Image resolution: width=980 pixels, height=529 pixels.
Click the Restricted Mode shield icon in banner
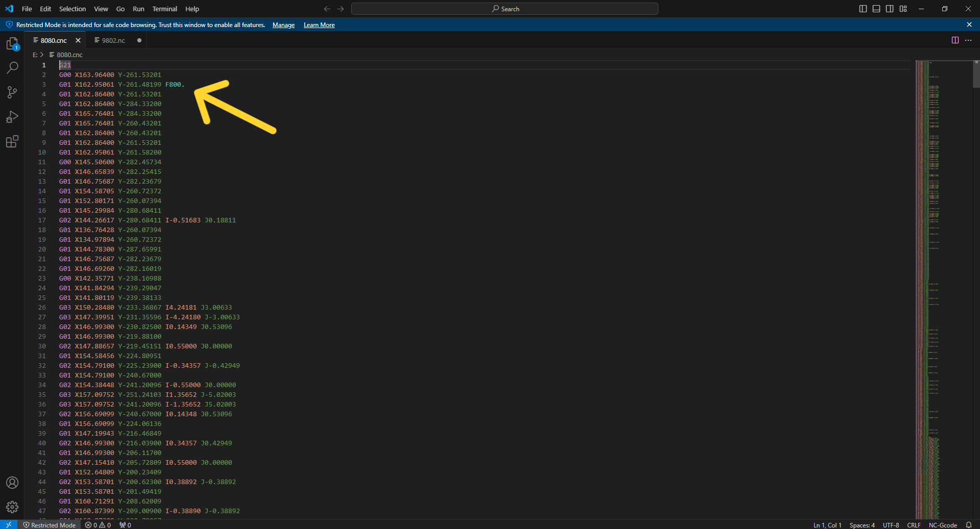tap(9, 24)
